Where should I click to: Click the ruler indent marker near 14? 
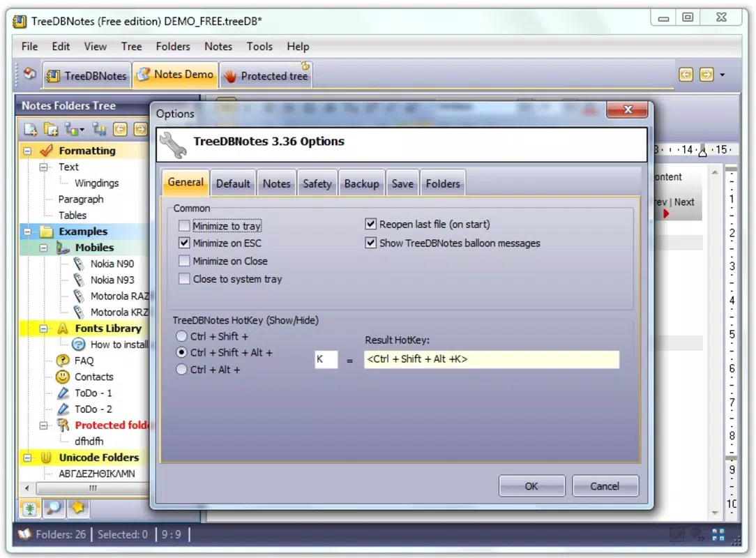pos(702,151)
